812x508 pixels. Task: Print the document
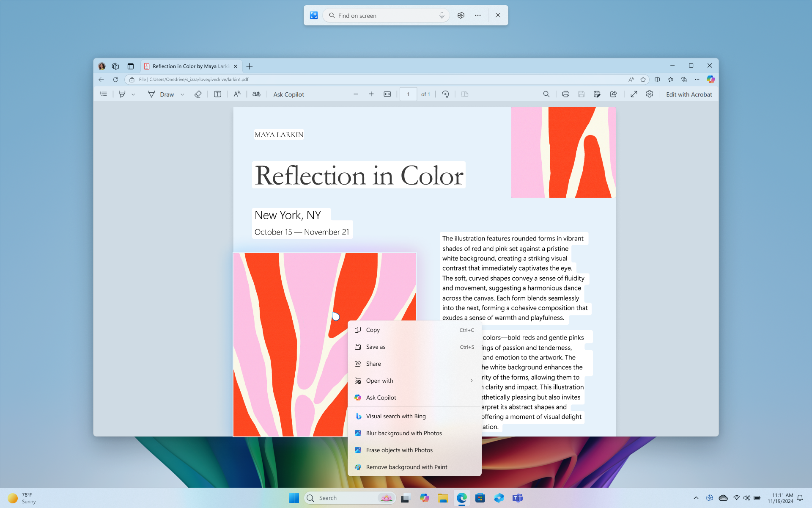(x=565, y=94)
